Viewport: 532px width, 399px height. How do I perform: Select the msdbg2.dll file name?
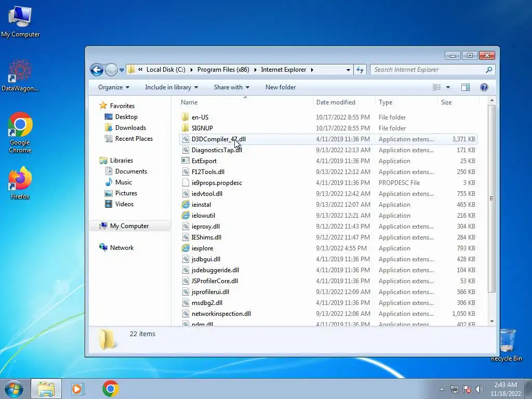click(207, 303)
